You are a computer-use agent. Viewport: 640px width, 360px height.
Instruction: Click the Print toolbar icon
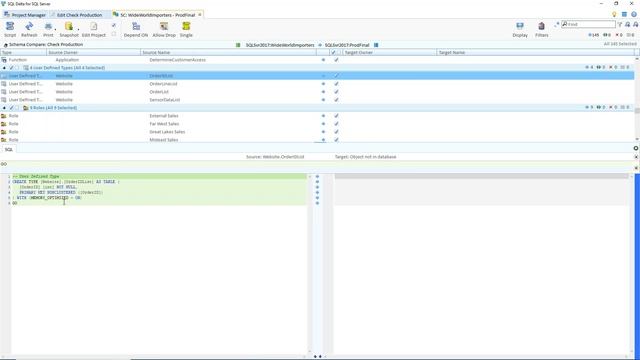[48, 29]
